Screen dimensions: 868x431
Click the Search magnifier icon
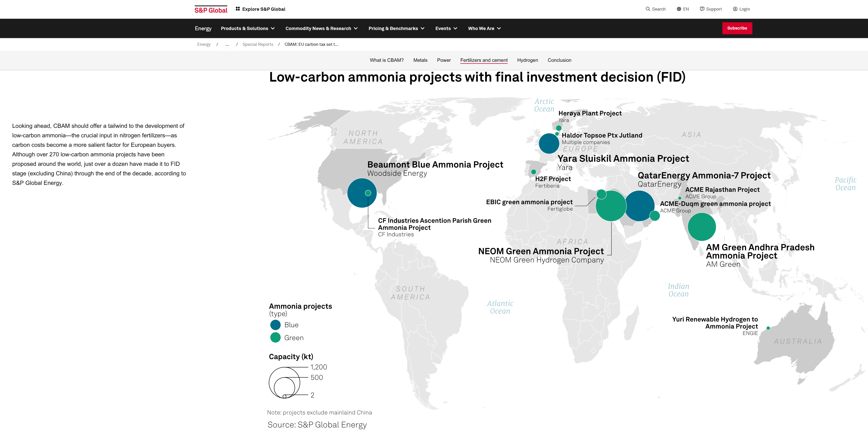coord(648,9)
